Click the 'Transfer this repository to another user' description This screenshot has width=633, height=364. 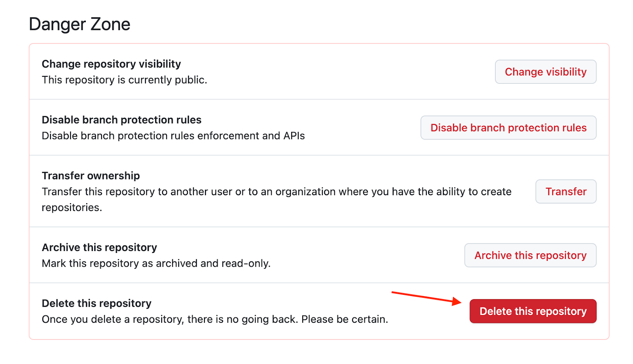point(276,192)
